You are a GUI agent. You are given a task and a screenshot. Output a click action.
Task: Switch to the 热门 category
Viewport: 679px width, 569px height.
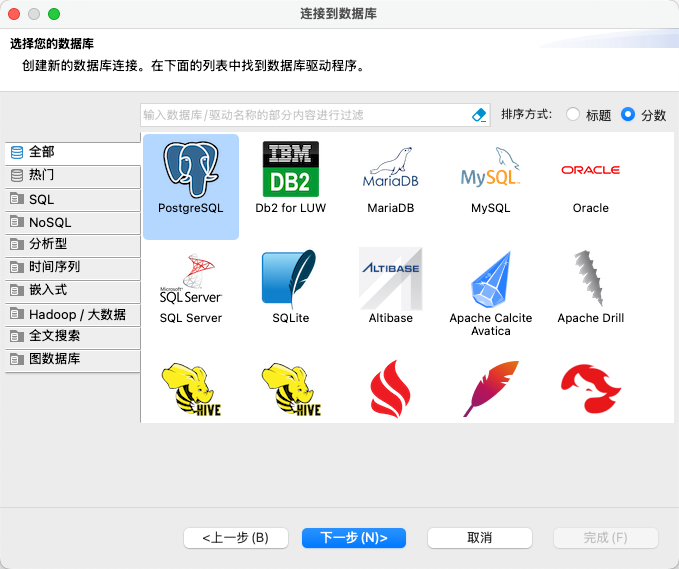pos(73,175)
